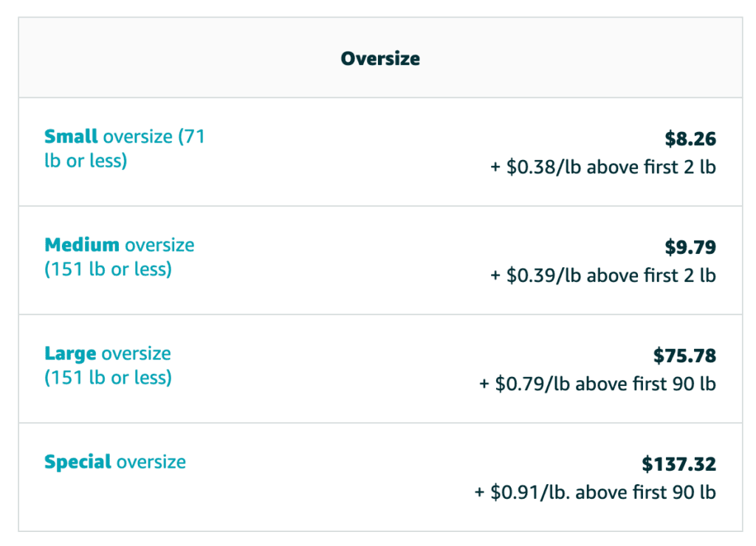Open the bold "Special" link word

pyautogui.click(x=78, y=462)
